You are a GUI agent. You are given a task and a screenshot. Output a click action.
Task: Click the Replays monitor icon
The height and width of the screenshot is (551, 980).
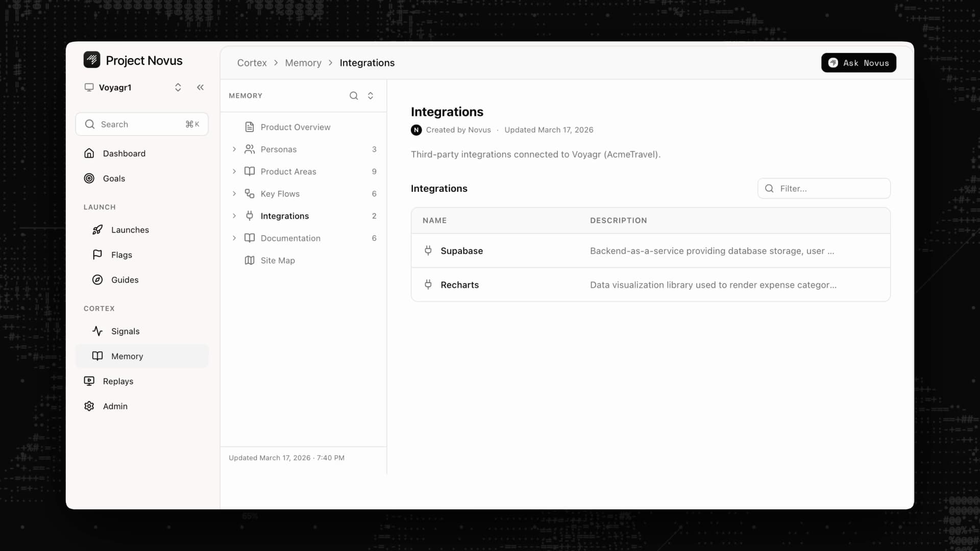click(89, 381)
